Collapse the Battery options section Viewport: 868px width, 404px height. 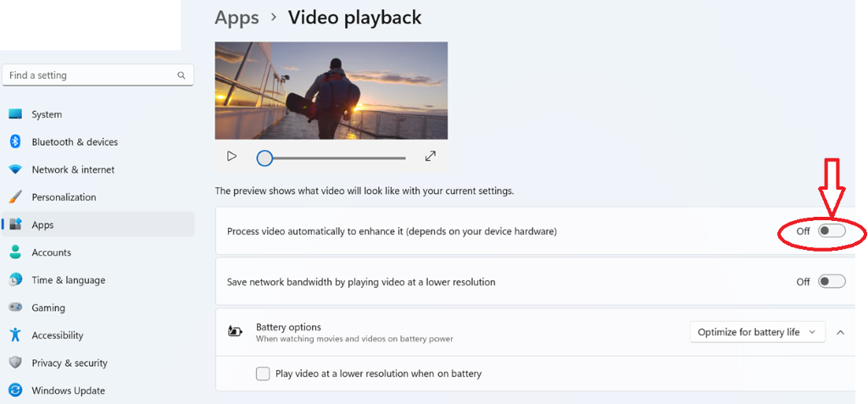840,332
